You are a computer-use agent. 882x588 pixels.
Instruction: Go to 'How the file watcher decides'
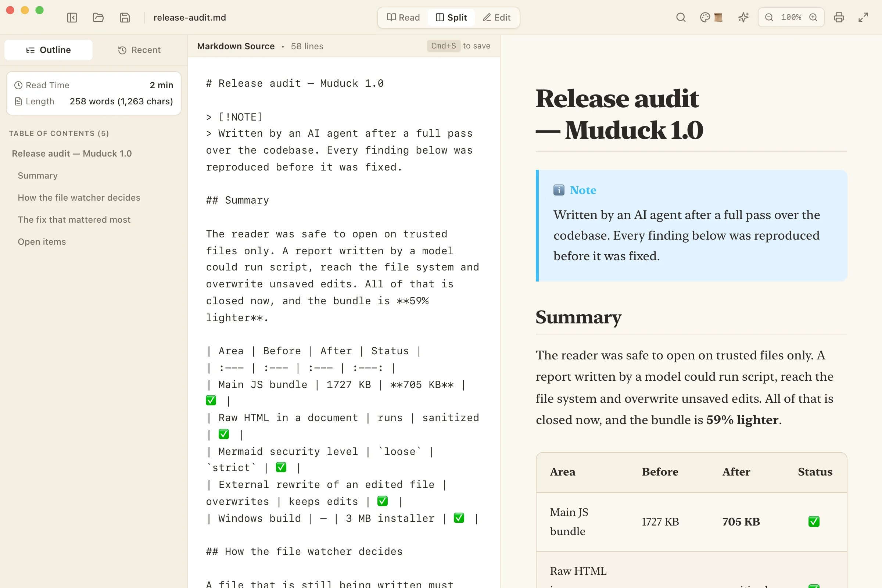(79, 198)
